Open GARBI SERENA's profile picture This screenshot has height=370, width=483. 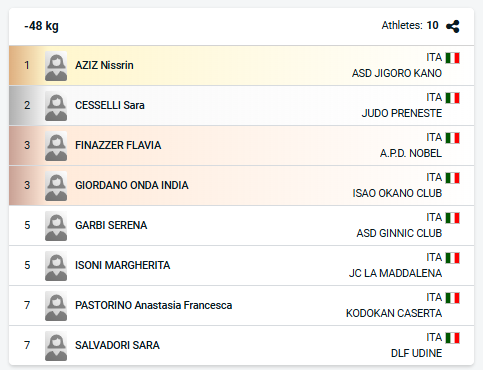point(56,226)
